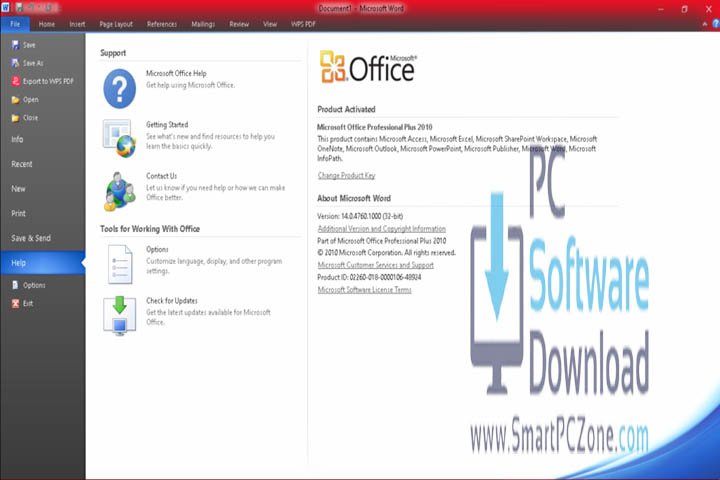Select the highlighted Help menu item
This screenshot has width=720, height=480.
(43, 263)
